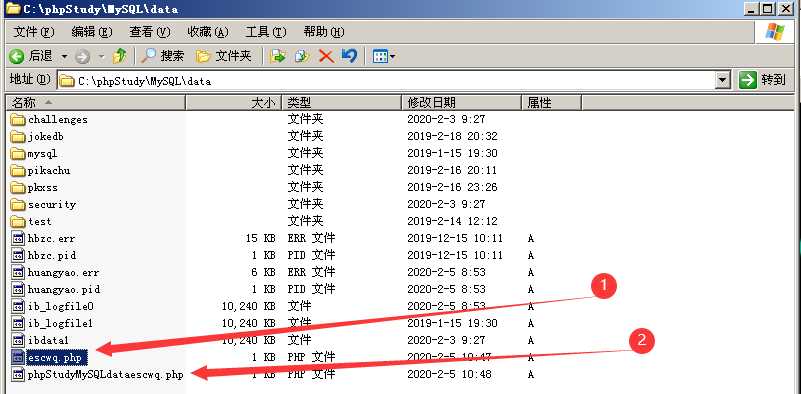Click the blue Undo icon
Image resolution: width=801 pixels, height=394 pixels.
click(349, 56)
